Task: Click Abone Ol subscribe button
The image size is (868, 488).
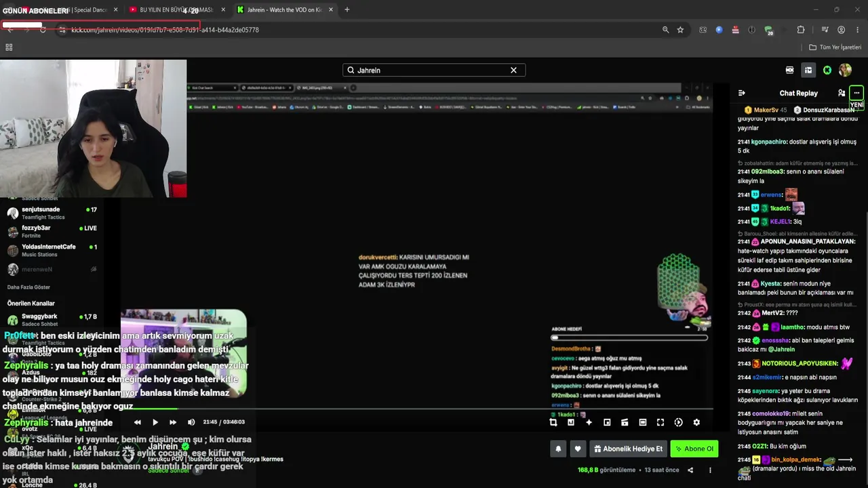Action: tap(694, 449)
